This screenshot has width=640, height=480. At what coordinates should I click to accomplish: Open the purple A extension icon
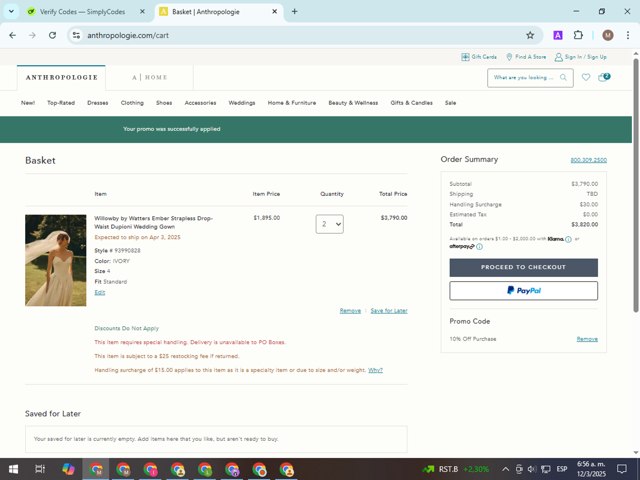pos(558,36)
